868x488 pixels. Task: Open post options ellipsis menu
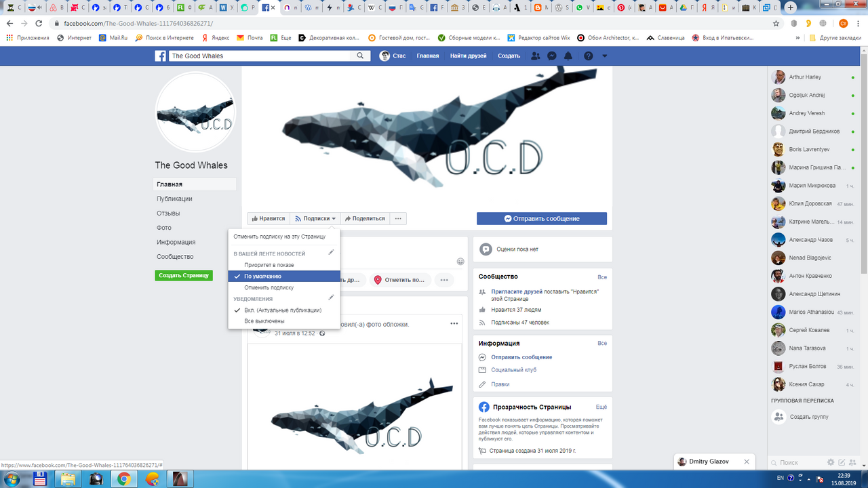point(454,323)
